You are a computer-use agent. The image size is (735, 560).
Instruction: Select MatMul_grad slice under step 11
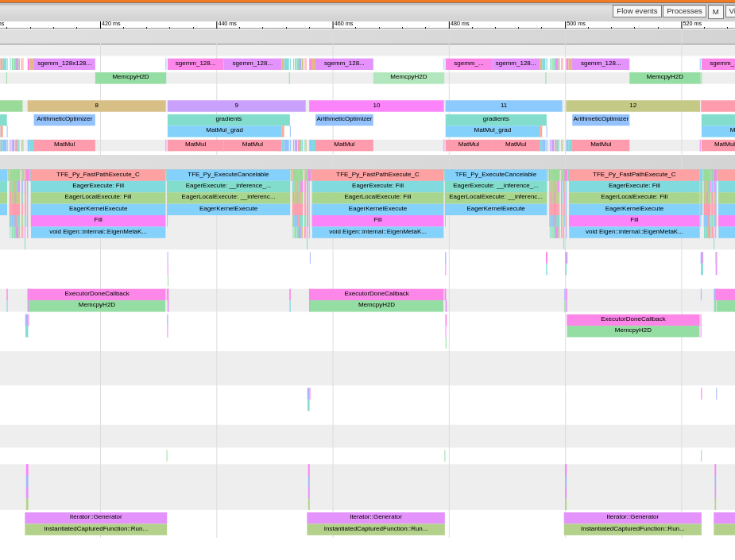point(493,131)
